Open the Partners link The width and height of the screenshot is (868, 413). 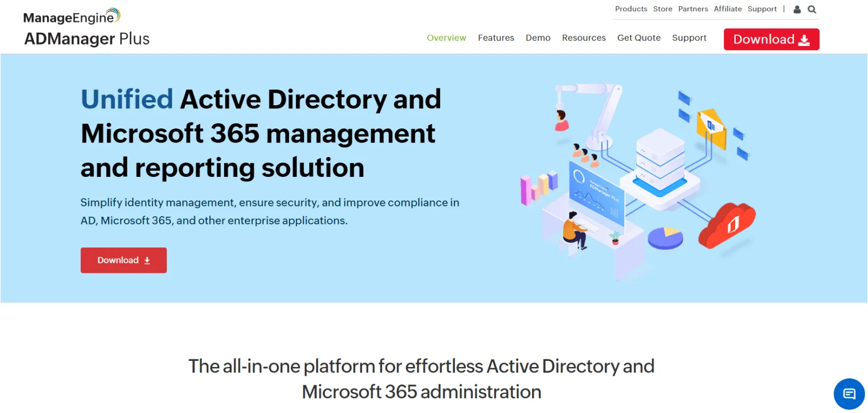693,9
